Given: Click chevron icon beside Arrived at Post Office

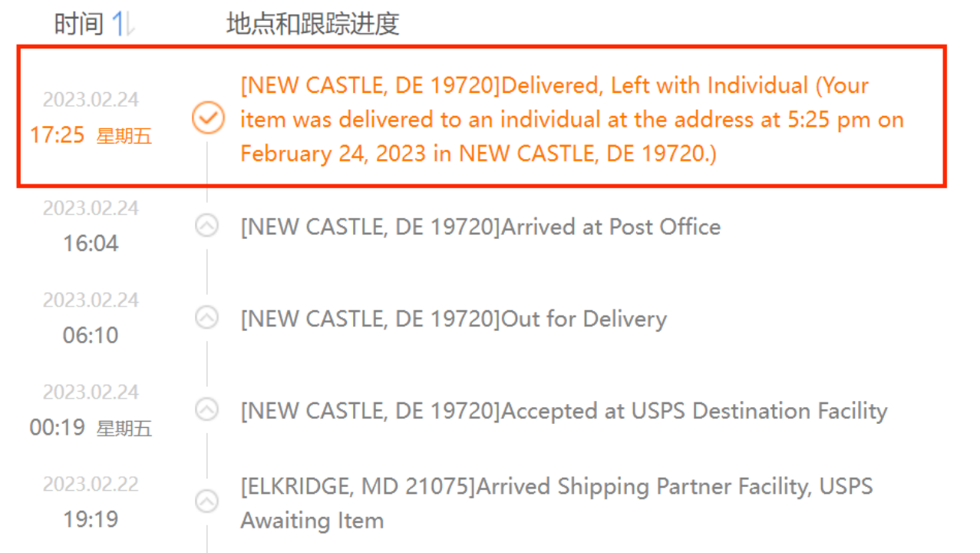Looking at the screenshot, I should 206,226.
